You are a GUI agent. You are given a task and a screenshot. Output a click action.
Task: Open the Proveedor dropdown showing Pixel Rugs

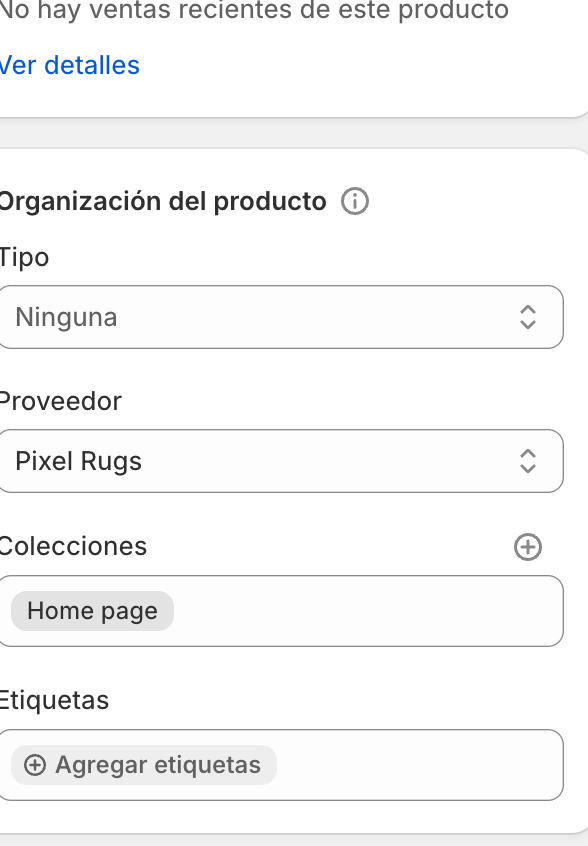281,461
